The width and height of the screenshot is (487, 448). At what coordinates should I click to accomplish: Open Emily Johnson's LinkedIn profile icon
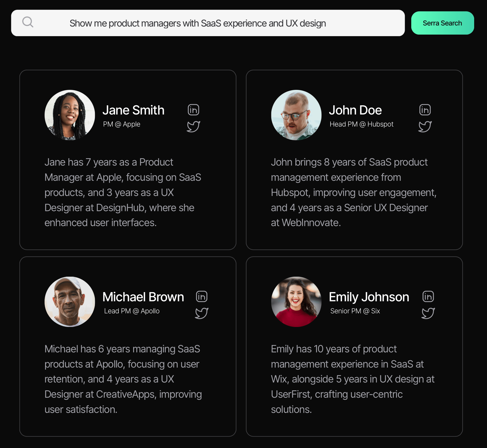point(428,297)
